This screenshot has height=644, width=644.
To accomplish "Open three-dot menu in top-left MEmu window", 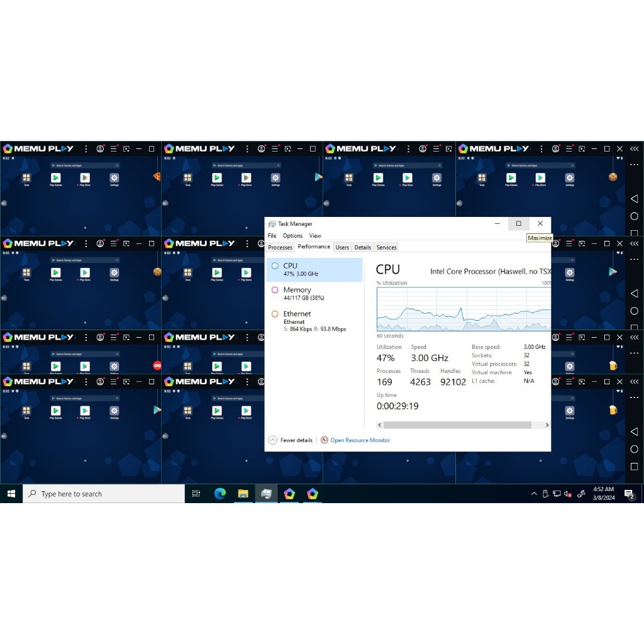I will 86,148.
